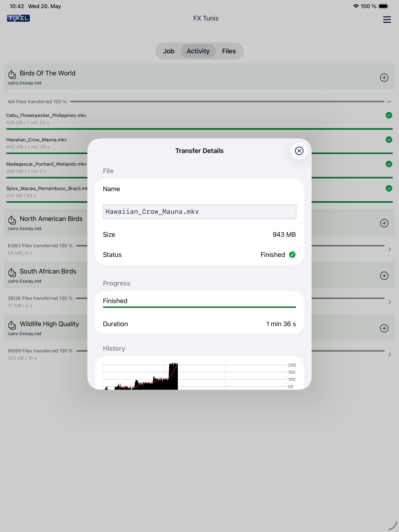Click the FX Tunis title
Screen dimensions: 399x532
[206, 18]
